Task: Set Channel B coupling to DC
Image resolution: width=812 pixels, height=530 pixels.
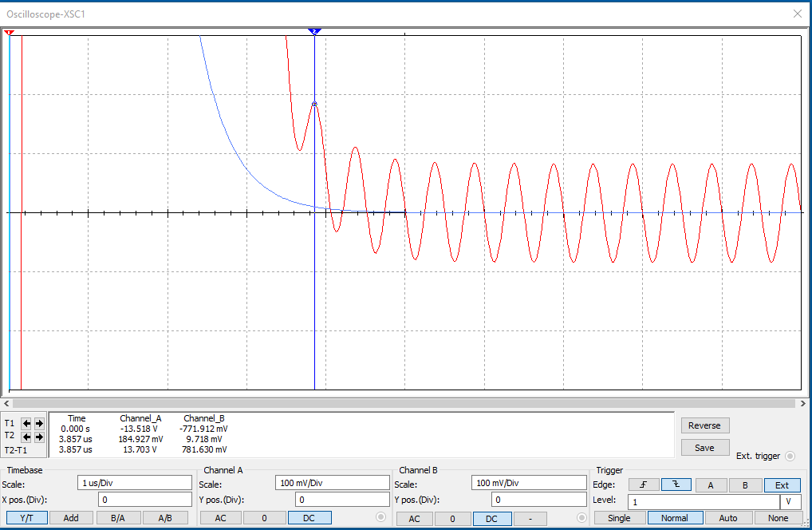Action: 491,518
